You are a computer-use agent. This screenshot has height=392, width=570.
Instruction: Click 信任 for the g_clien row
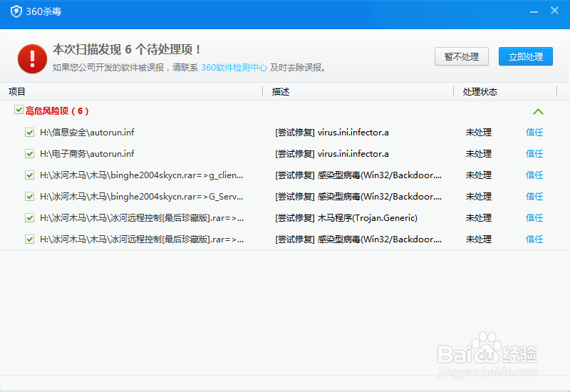[x=534, y=175]
